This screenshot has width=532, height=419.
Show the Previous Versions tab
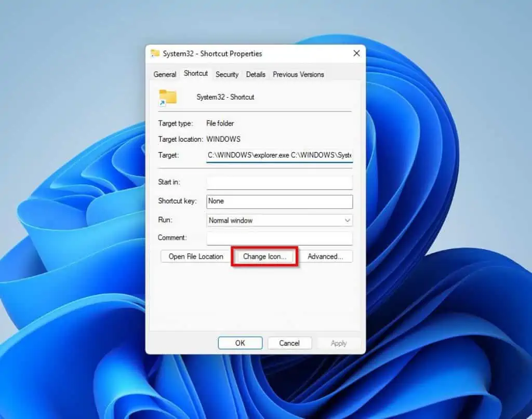298,74
